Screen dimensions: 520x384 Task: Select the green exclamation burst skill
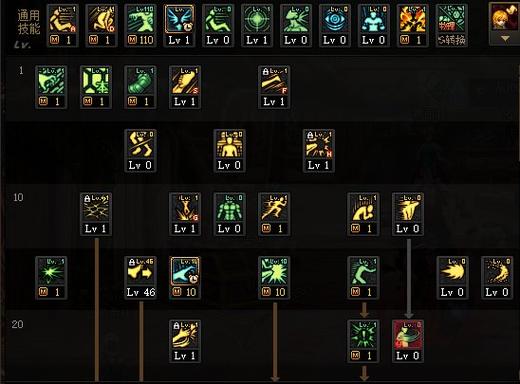[363, 341]
